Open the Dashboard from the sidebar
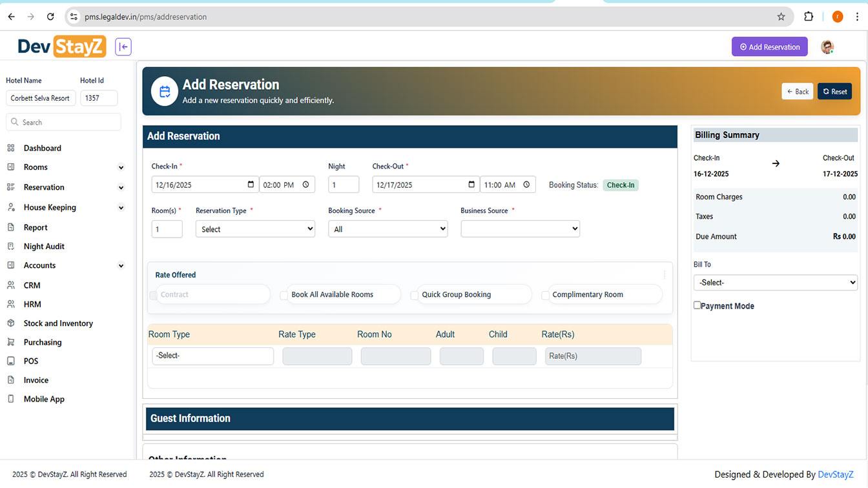Screen dimensions: 868x488 (x=42, y=148)
